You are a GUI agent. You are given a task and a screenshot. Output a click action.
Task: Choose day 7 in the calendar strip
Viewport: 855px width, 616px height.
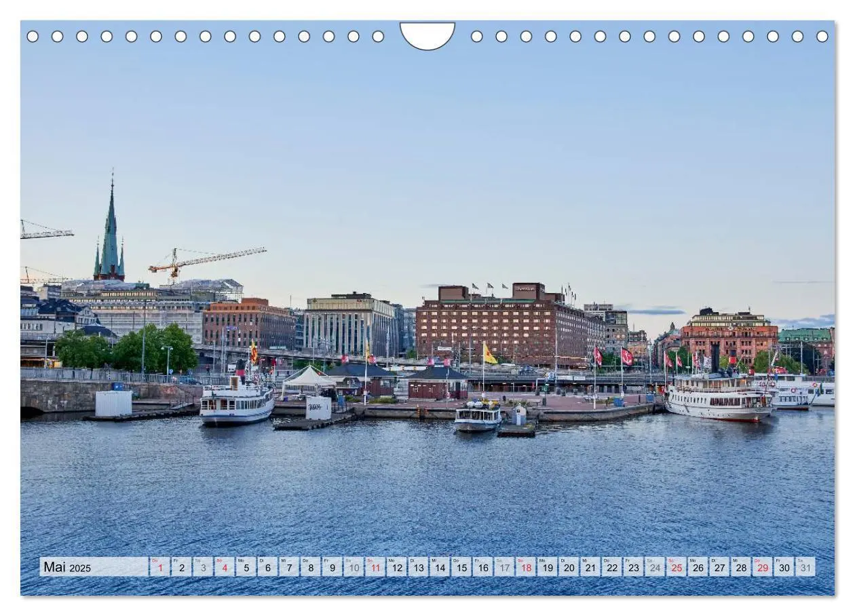(x=289, y=567)
